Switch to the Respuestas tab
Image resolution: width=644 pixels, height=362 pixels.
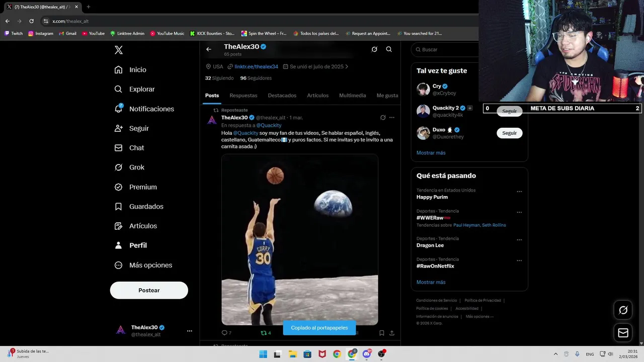click(x=244, y=96)
